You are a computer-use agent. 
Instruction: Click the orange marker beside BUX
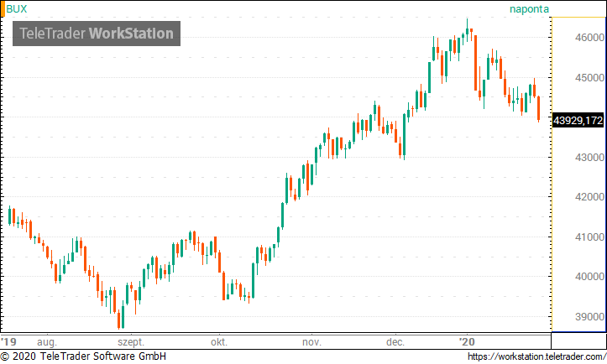[3, 9]
